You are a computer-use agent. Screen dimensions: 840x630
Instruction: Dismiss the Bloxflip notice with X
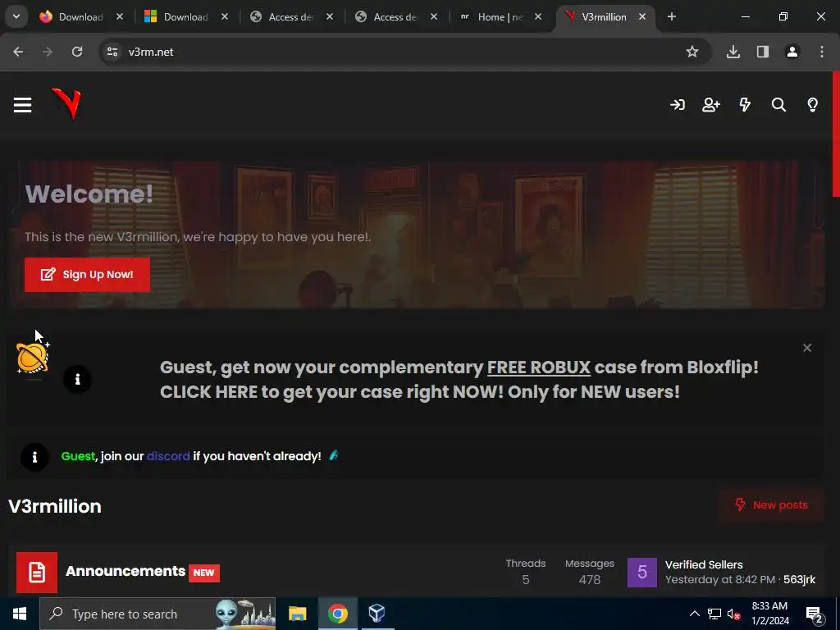pos(807,348)
